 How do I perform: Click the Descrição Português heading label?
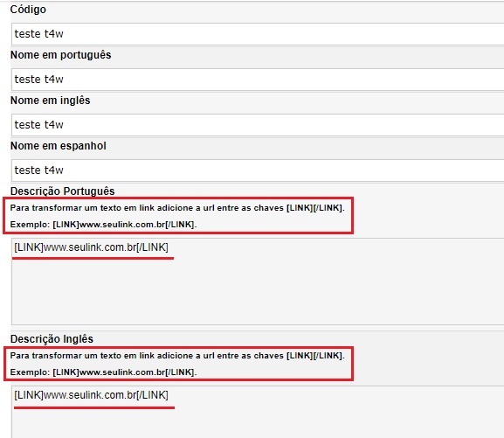(62, 191)
